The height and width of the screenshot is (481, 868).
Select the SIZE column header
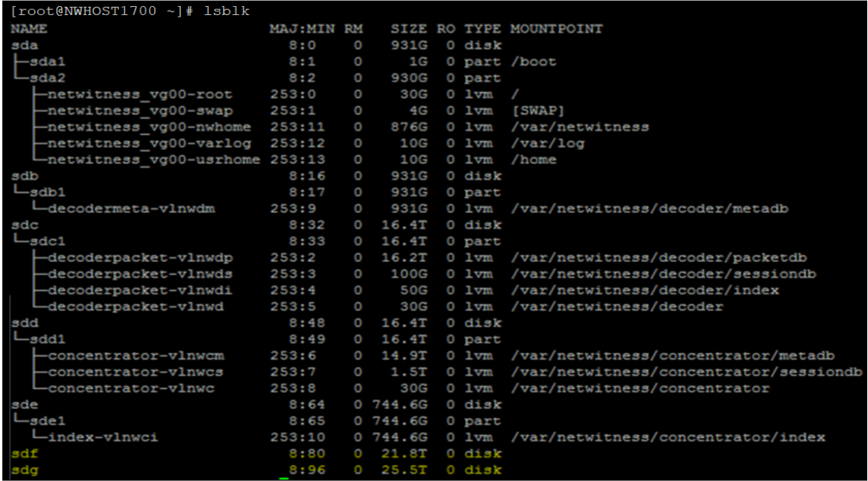(x=409, y=28)
